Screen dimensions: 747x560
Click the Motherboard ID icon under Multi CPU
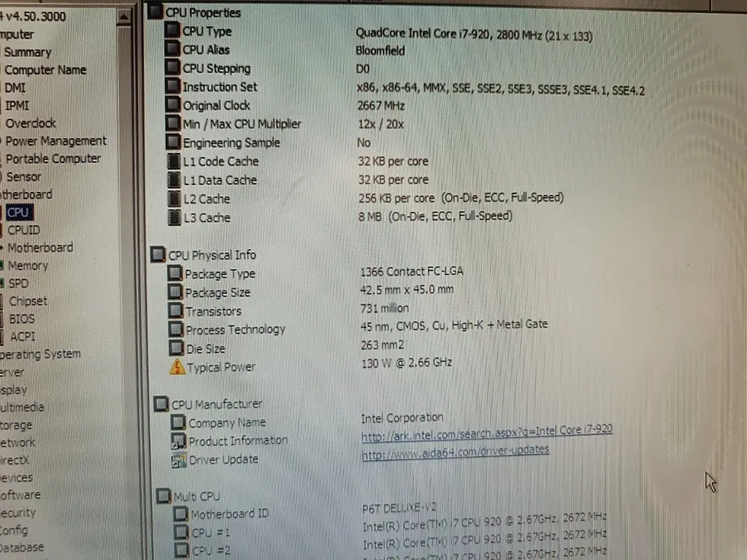tap(181, 514)
